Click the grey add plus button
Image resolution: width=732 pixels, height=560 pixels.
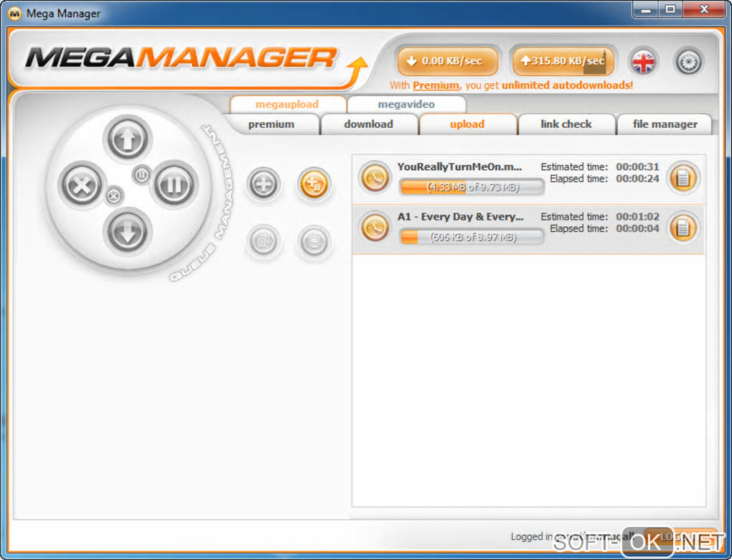click(x=263, y=184)
